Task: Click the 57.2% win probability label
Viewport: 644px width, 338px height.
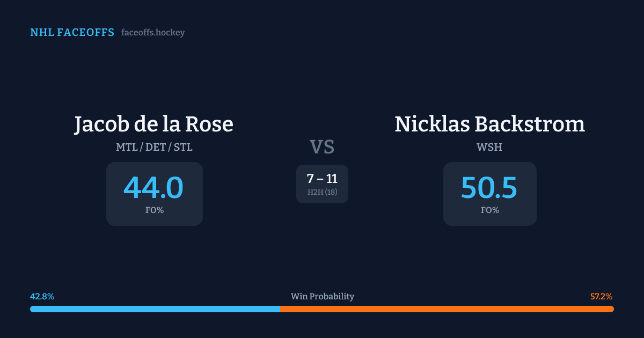Action: [601, 297]
